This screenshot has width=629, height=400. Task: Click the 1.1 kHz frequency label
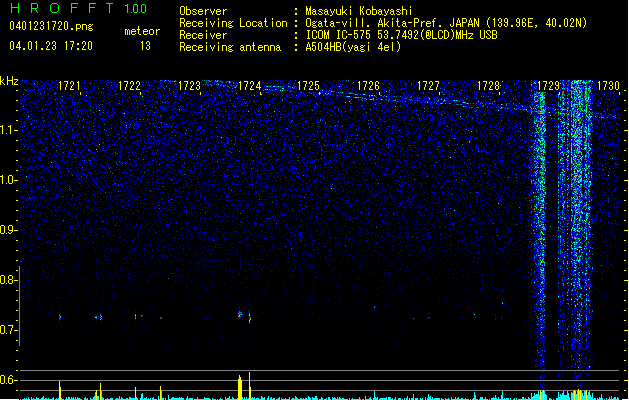[x=8, y=130]
